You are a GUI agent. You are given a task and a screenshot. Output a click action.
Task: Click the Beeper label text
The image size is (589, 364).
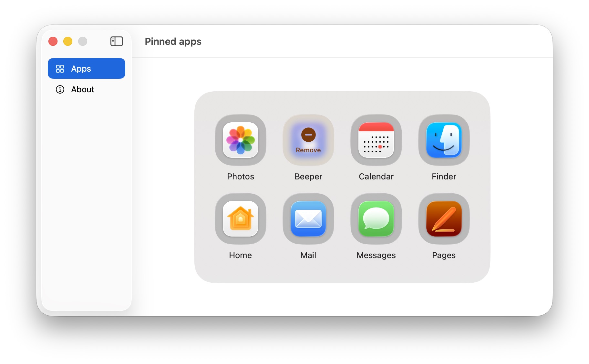click(x=308, y=177)
